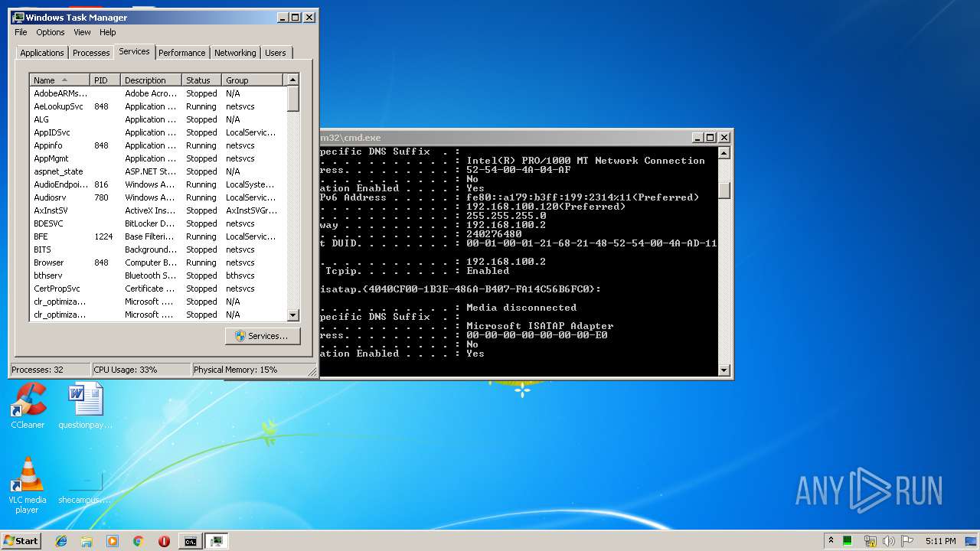
Task: Sort services by the Group column header
Action: click(253, 80)
